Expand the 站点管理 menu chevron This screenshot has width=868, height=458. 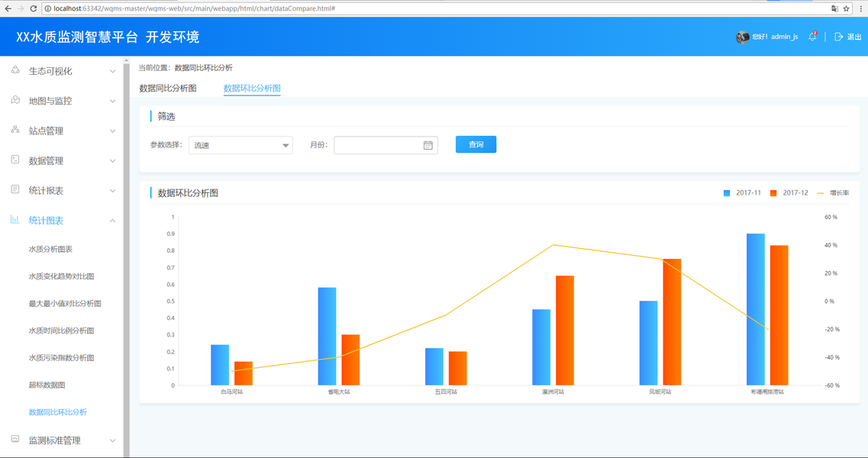point(112,131)
